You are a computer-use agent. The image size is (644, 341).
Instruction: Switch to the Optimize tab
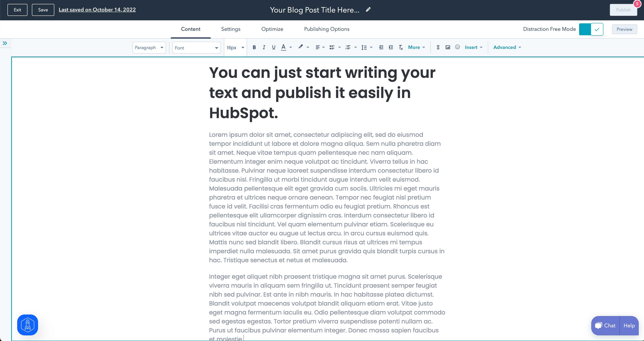coord(272,29)
